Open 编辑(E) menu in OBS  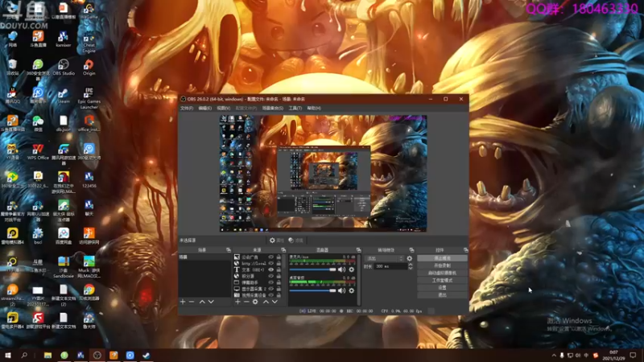[x=204, y=109]
